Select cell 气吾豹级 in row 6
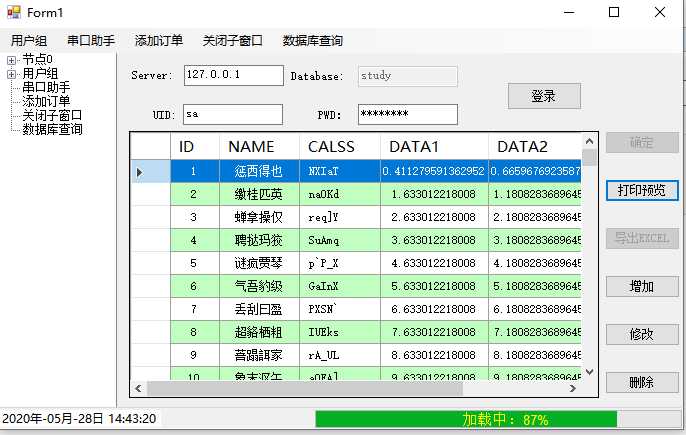686x435 pixels. (259, 286)
